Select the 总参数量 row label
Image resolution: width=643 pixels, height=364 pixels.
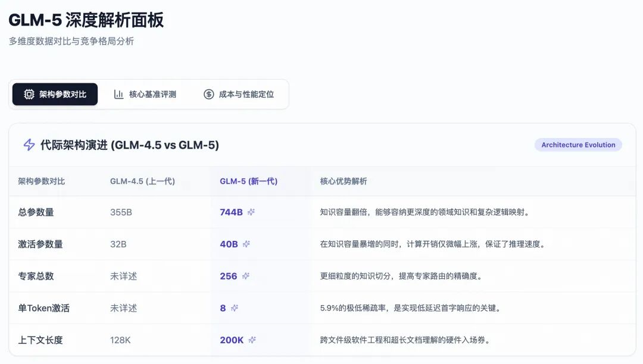36,212
